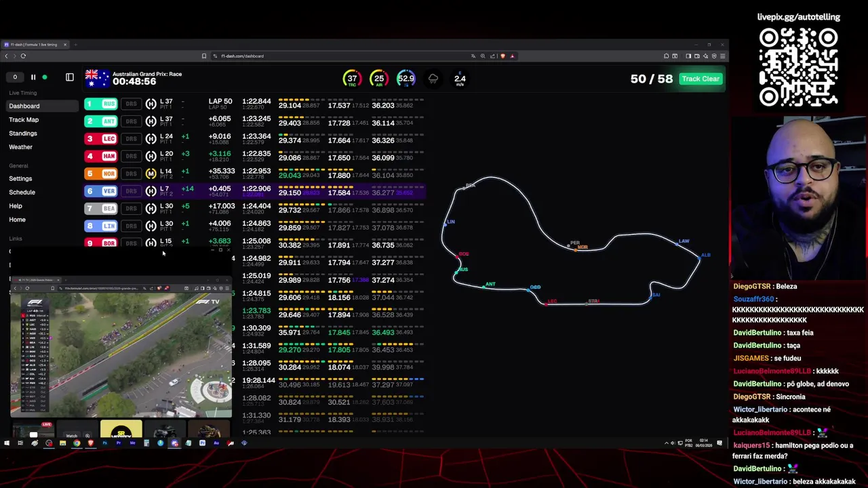
Task: Click the DRS indicator in NOR row
Action: click(x=131, y=174)
